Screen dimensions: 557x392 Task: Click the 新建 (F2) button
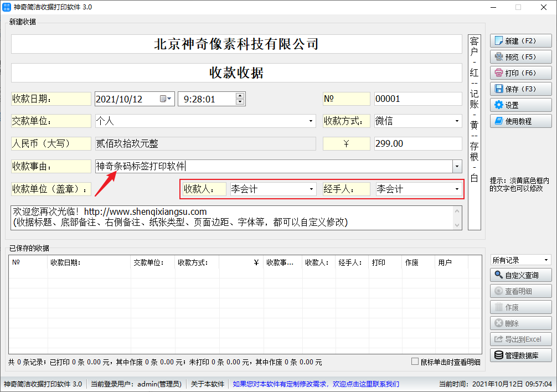[x=521, y=41]
